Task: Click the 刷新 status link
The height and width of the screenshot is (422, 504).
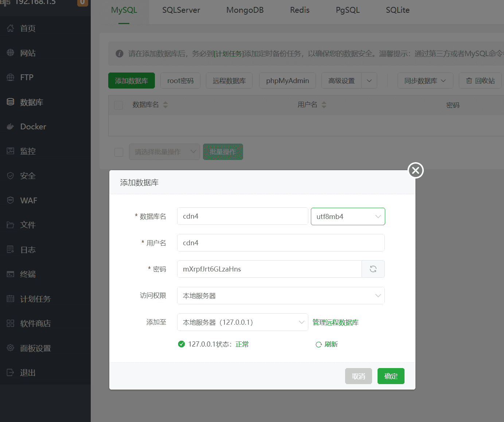Action: click(x=327, y=344)
